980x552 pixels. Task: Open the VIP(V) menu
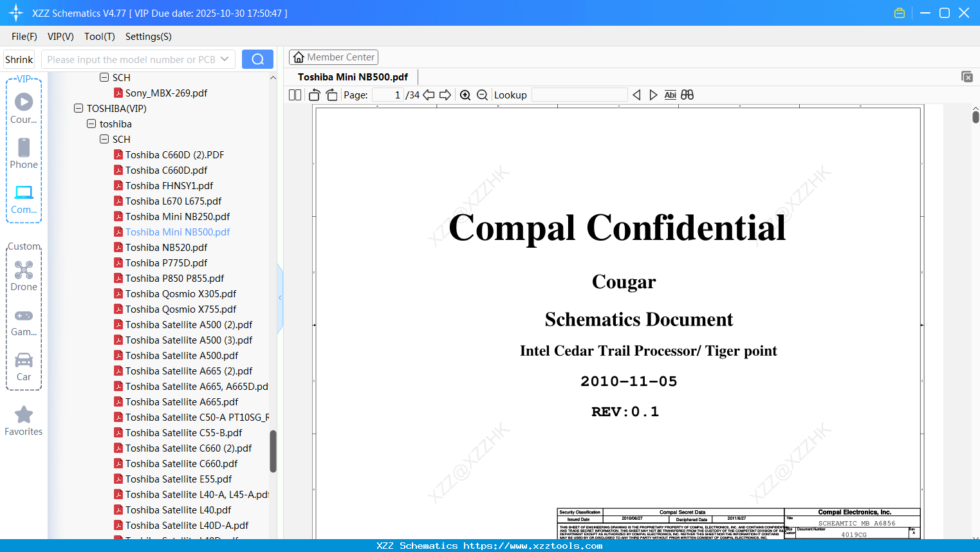pos(60,37)
